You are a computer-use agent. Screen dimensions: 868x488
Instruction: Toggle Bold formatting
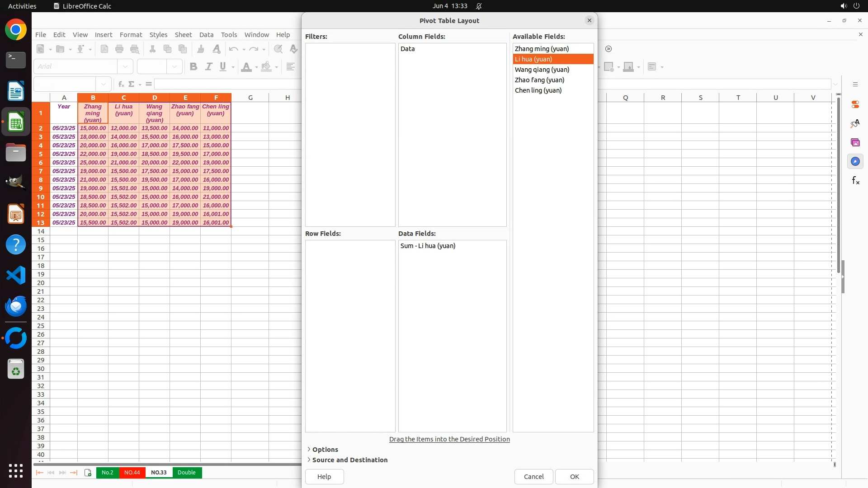tap(193, 67)
